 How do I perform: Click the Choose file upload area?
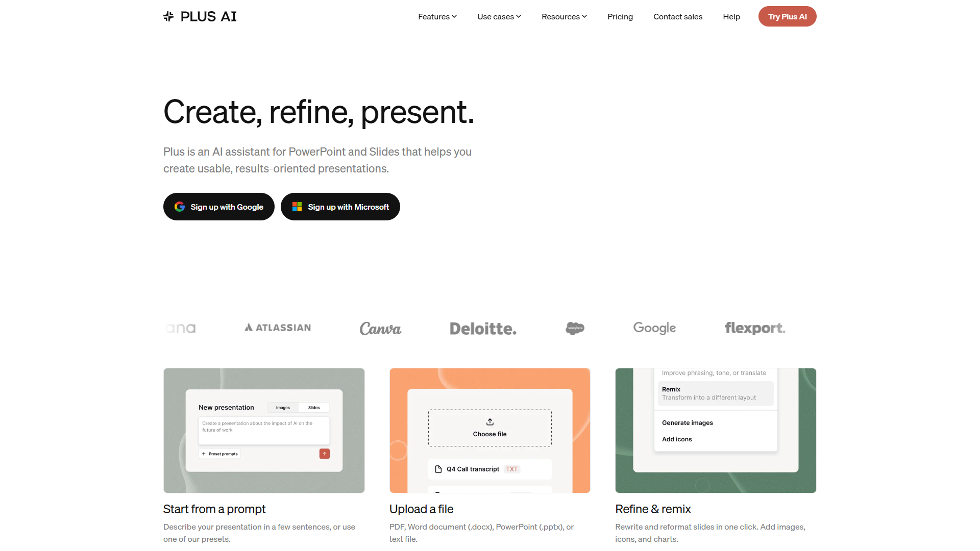coord(490,428)
